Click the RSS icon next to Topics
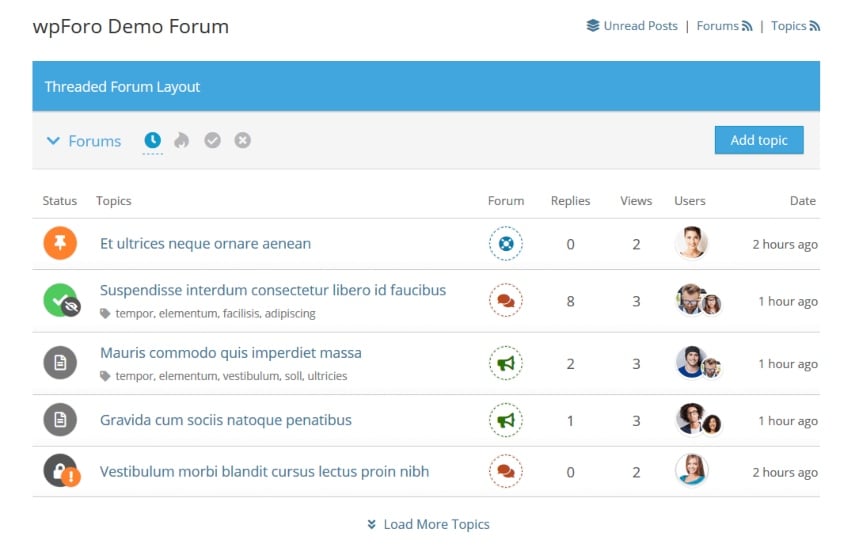Viewport: 850px width, 551px height. (x=814, y=26)
